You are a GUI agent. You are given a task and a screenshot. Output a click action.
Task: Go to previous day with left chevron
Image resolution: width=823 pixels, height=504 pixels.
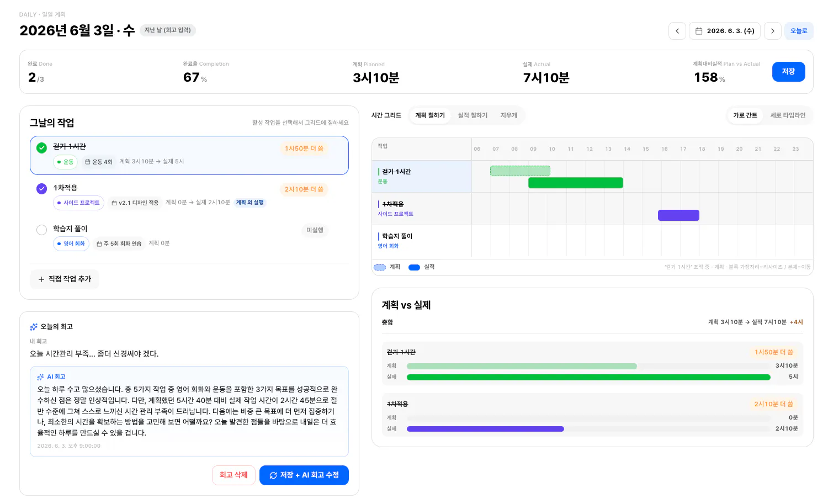click(x=677, y=31)
